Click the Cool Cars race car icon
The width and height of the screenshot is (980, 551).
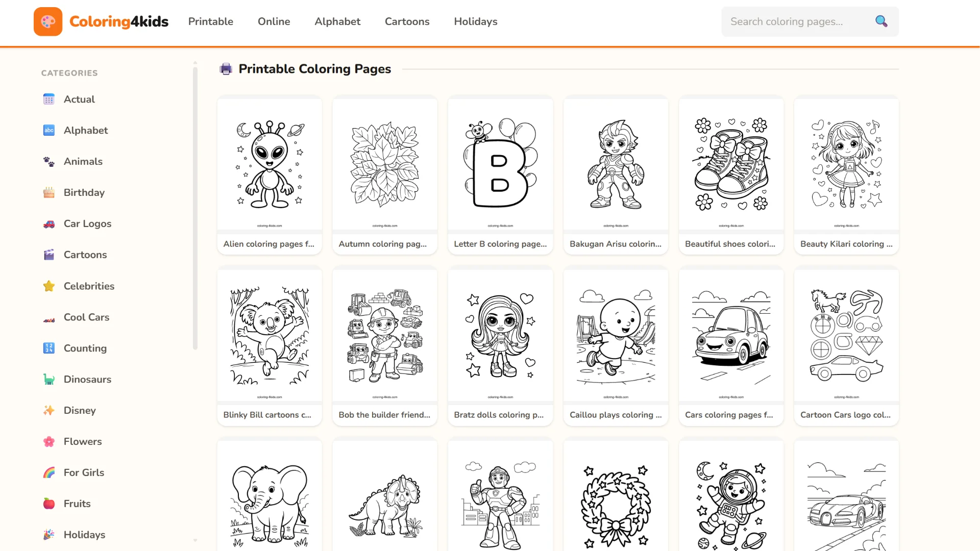[x=49, y=320]
